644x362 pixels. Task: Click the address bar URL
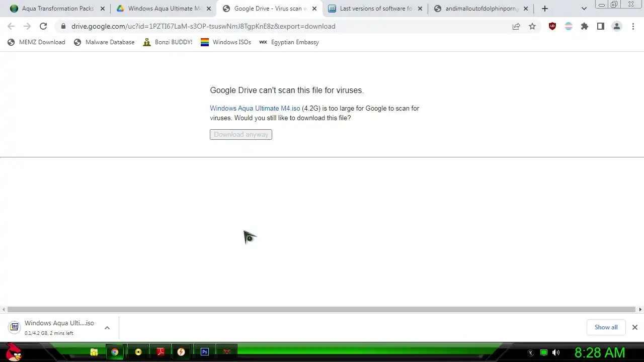coord(203,26)
